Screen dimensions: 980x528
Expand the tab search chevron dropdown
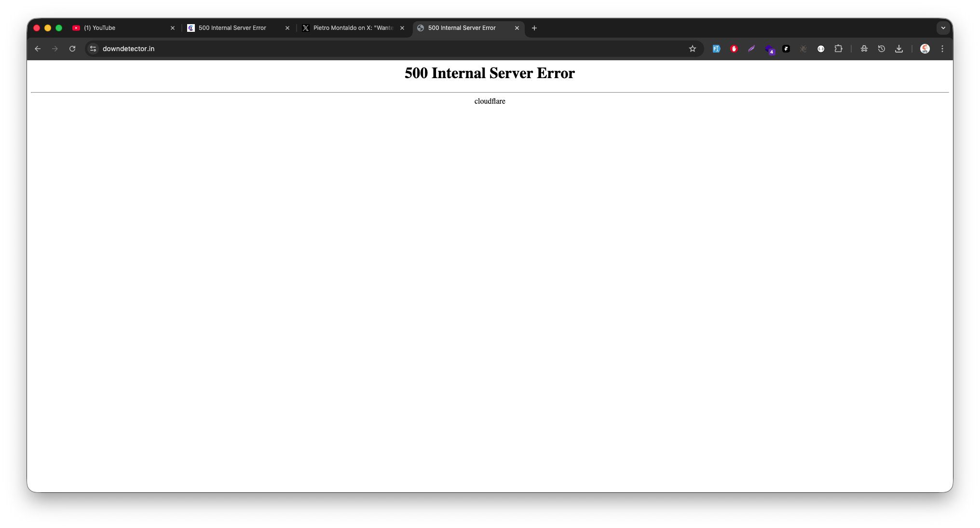point(943,28)
